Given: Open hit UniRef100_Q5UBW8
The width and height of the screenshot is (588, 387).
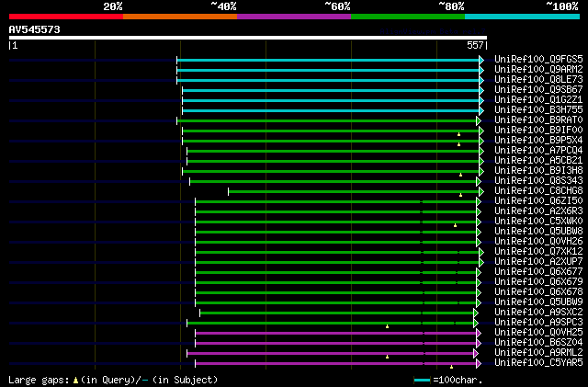Looking at the screenshot, I should click(538, 232).
